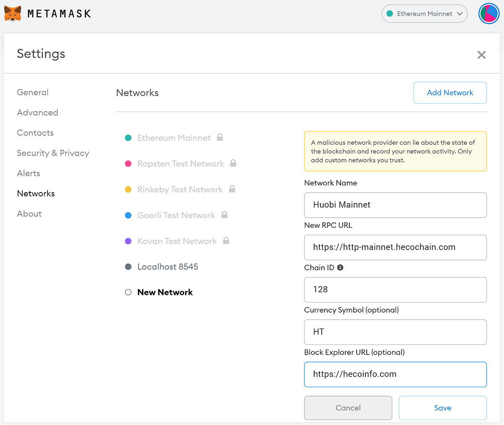Select Localhost 8545 in the network list

pyautogui.click(x=168, y=267)
